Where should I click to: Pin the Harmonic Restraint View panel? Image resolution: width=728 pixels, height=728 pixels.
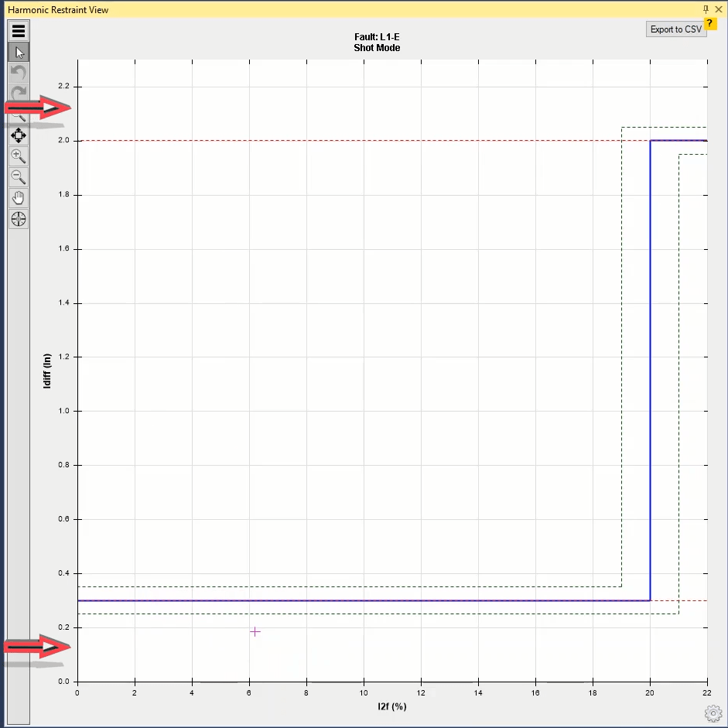tap(706, 9)
